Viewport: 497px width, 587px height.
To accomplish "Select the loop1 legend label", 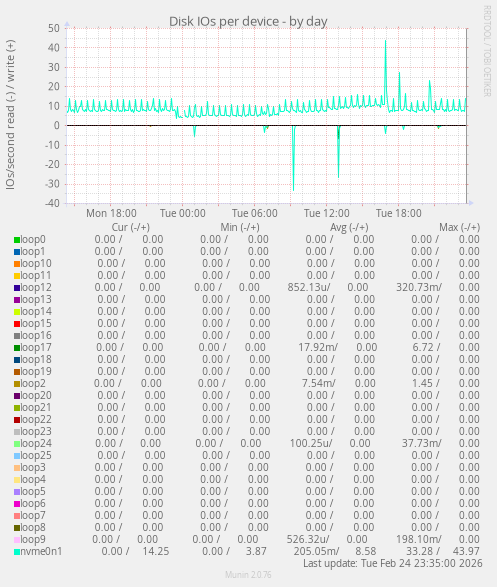I will point(33,252).
